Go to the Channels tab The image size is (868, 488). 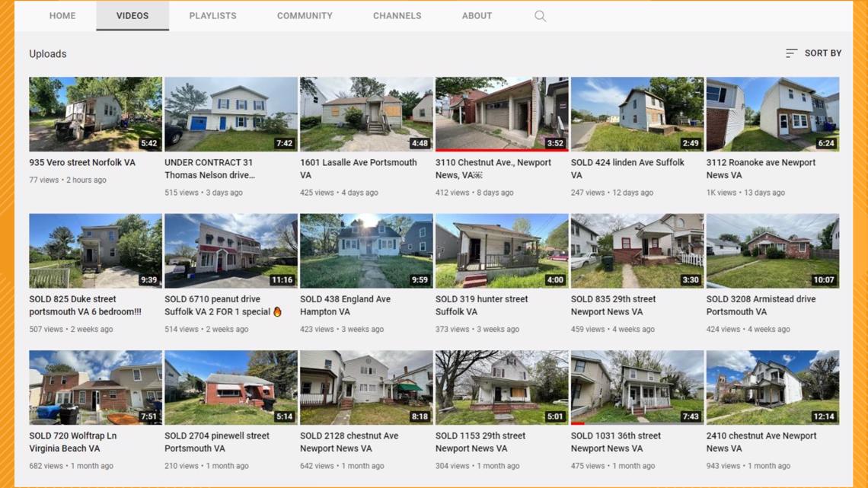(397, 15)
